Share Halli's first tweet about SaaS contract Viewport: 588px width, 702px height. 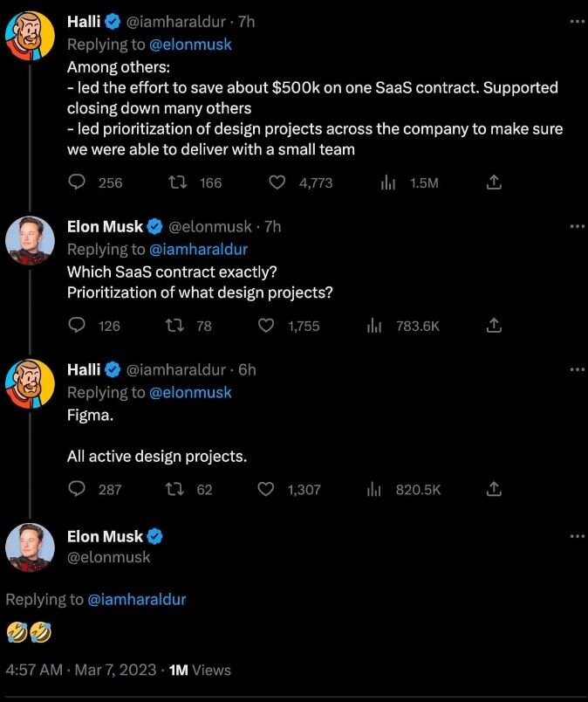[493, 182]
